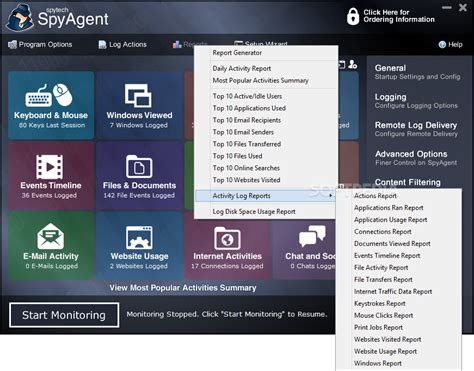Click the Reports chart icon

click(177, 44)
